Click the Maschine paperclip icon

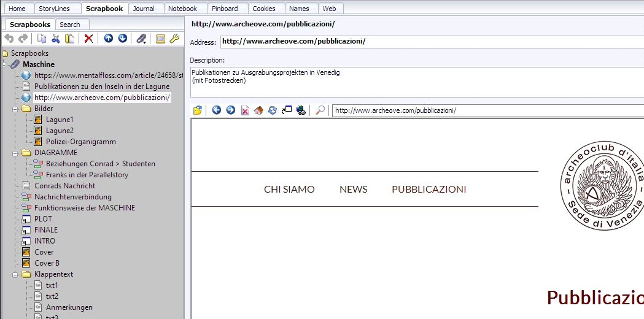(x=15, y=64)
